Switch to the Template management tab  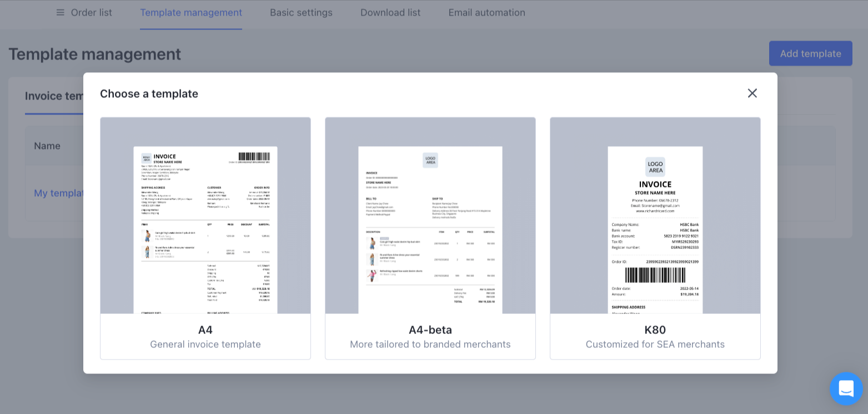click(x=191, y=12)
